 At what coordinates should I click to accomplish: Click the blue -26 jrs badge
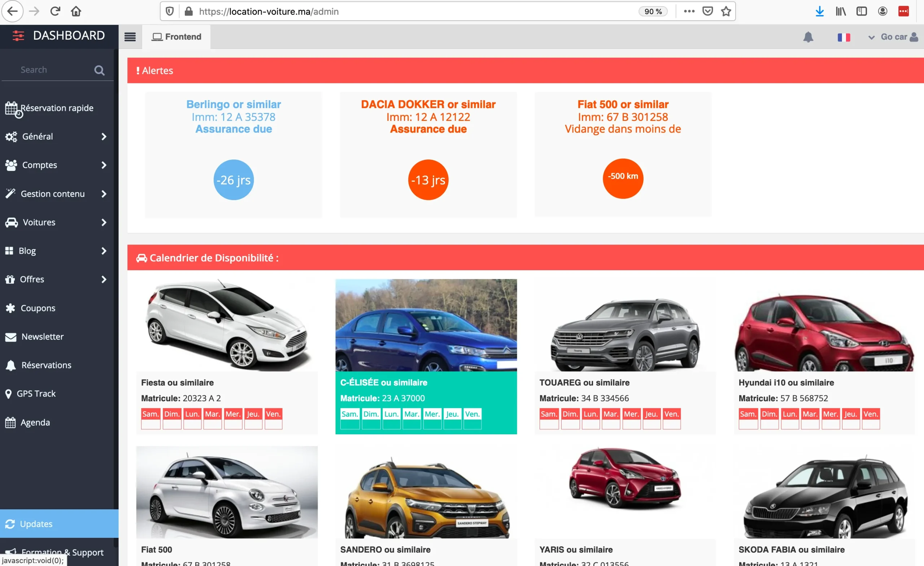pos(234,180)
